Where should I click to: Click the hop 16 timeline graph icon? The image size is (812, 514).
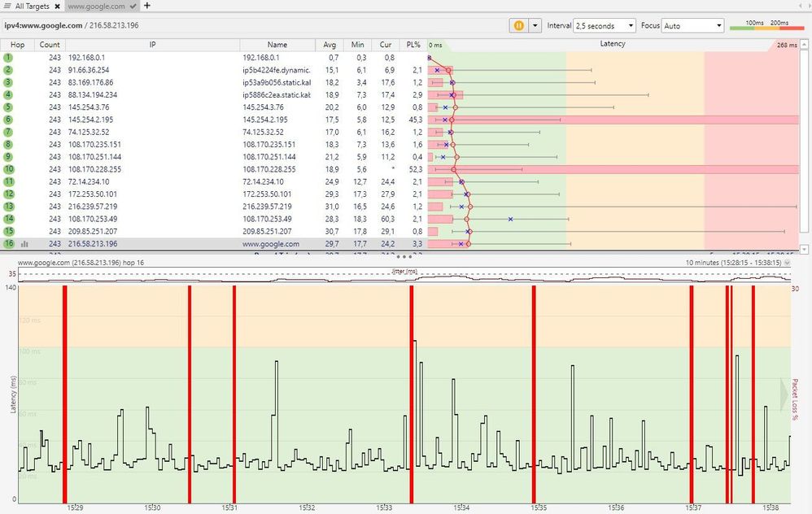tap(24, 244)
